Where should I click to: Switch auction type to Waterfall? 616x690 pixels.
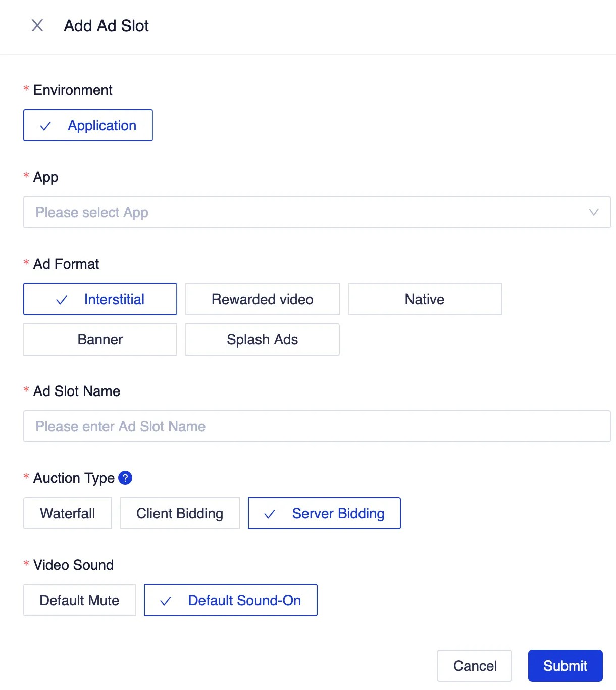point(67,513)
